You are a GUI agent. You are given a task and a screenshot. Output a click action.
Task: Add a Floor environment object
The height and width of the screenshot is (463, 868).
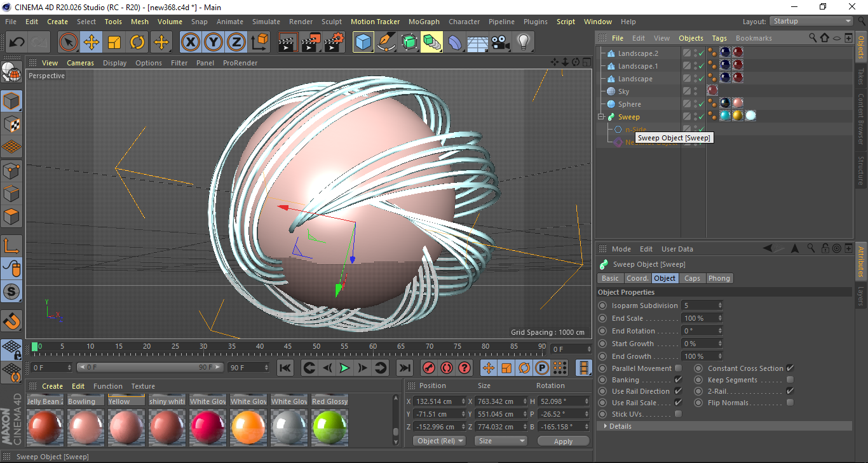pyautogui.click(x=477, y=43)
